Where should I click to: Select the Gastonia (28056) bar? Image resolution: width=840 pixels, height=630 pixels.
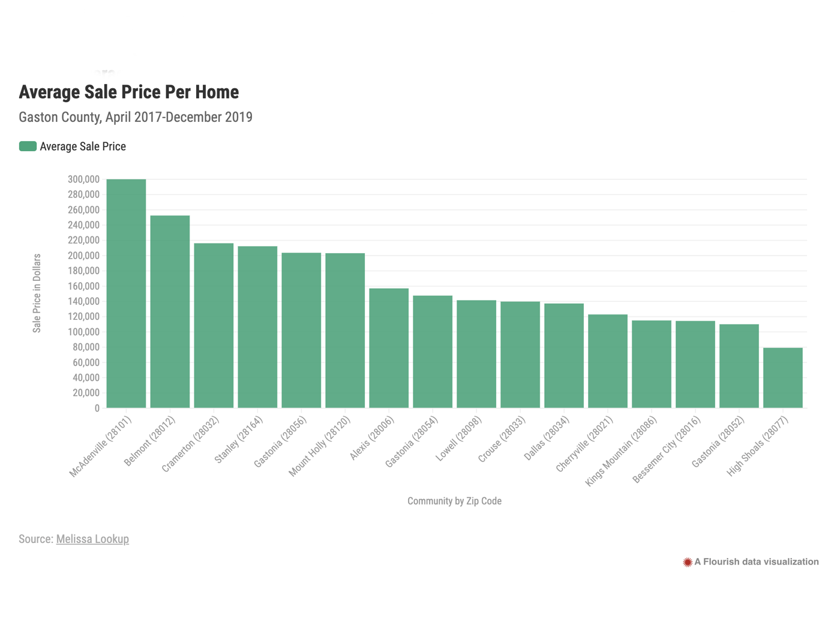pyautogui.click(x=301, y=331)
